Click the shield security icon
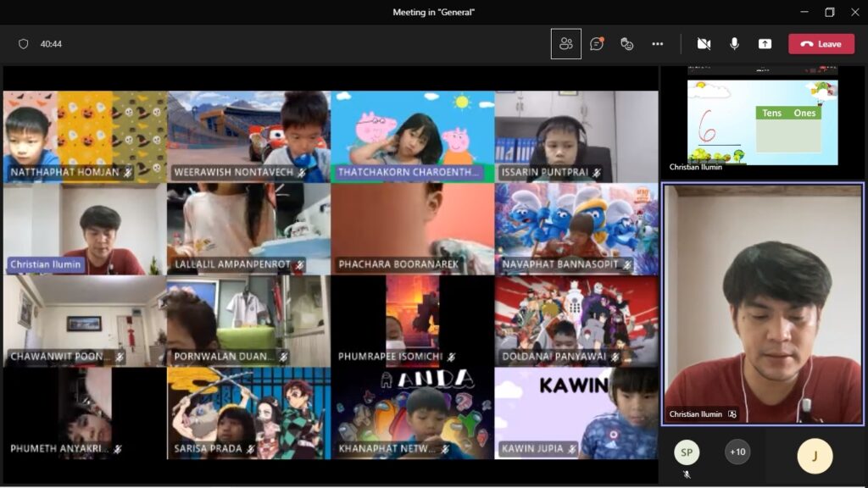868x488 pixels. coord(24,44)
